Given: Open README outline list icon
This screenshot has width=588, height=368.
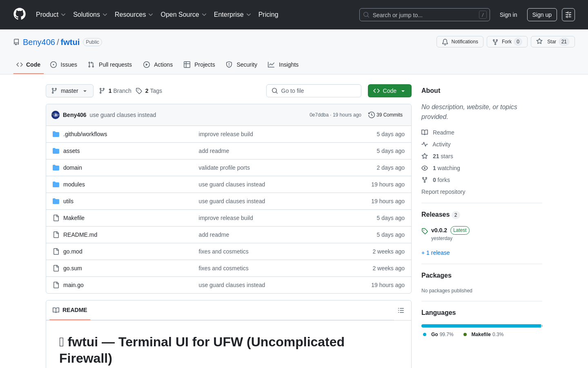Looking at the screenshot, I should (x=401, y=310).
